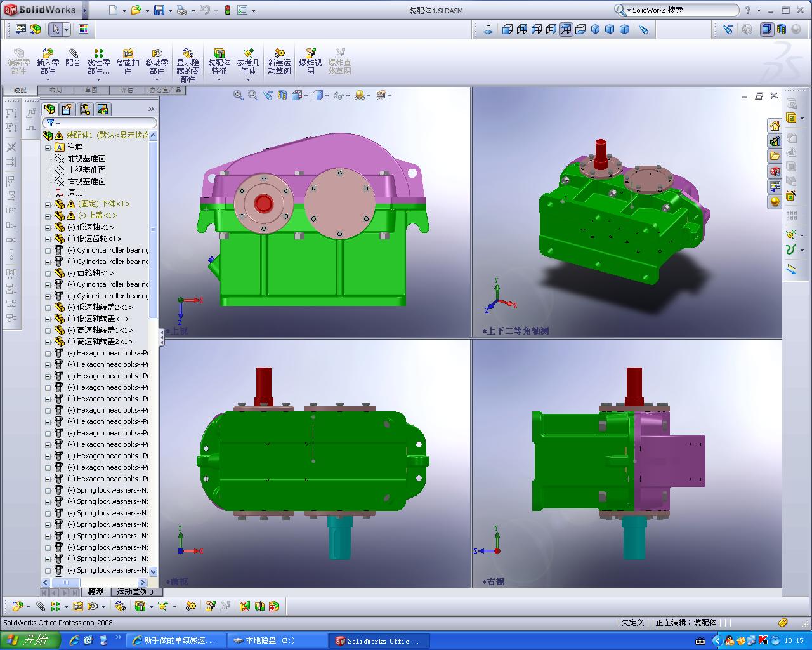Image resolution: width=812 pixels, height=650 pixels.
Task: Click the 插入零部件 insert components icon
Action: tap(48, 62)
